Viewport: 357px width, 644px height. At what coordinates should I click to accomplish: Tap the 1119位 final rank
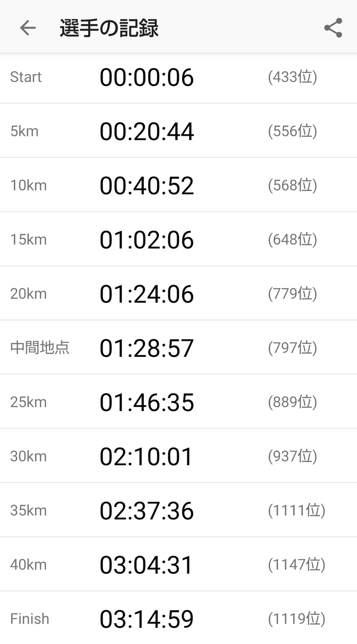coord(297,619)
